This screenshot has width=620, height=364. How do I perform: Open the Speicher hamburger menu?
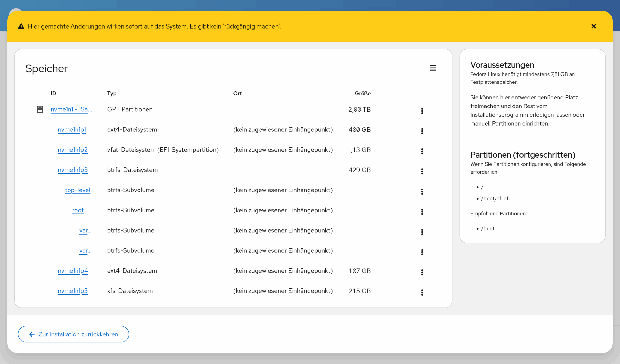coord(433,68)
